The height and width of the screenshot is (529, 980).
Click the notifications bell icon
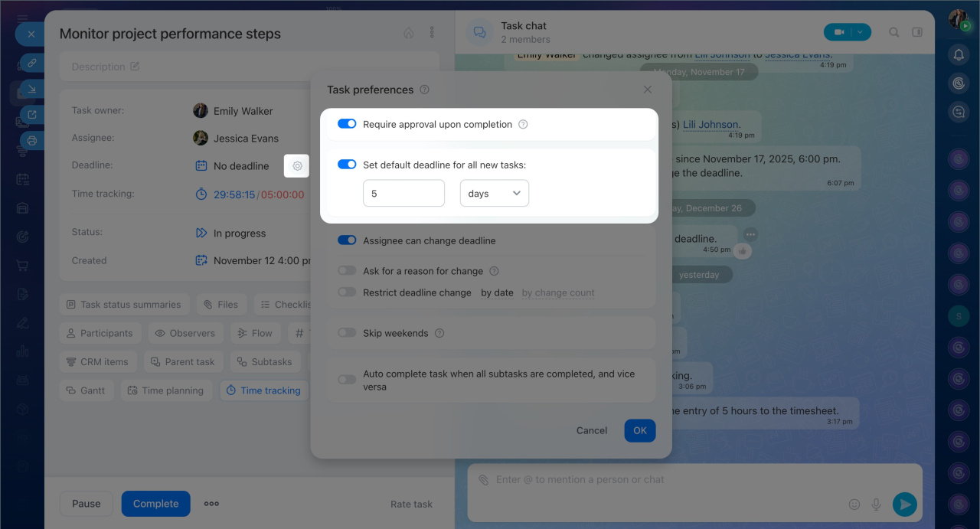[x=959, y=54]
